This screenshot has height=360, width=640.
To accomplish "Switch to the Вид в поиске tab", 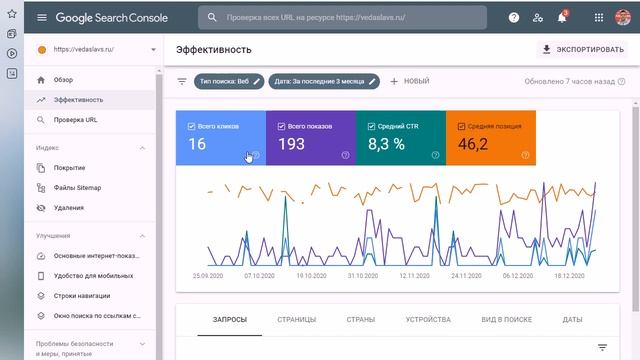I will pos(507,320).
